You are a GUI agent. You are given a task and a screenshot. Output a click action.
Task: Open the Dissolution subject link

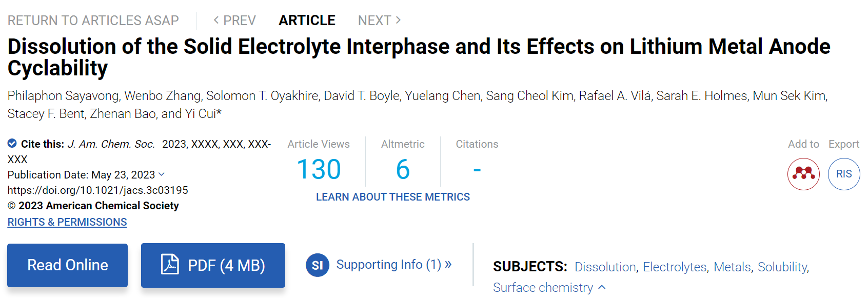pyautogui.click(x=605, y=267)
